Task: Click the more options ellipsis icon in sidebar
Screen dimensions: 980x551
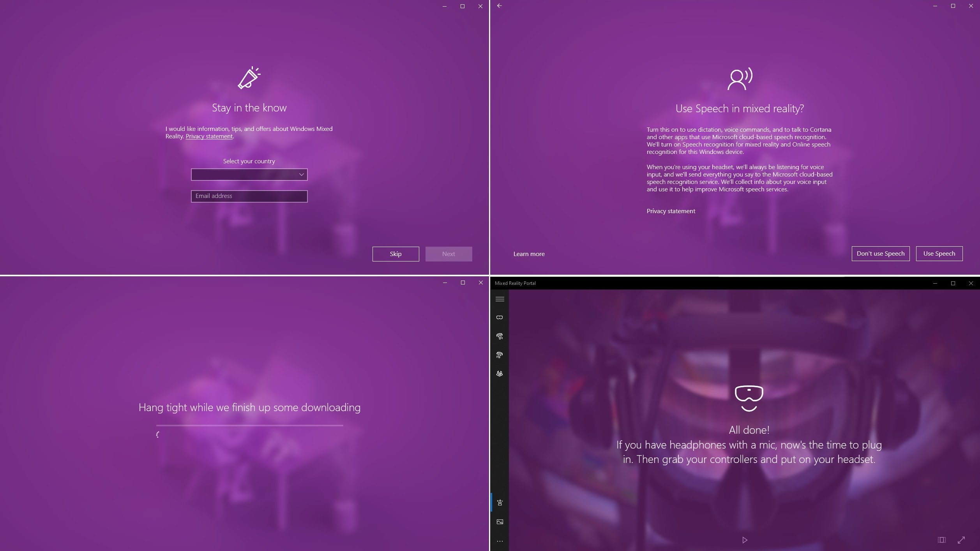Action: pyautogui.click(x=500, y=541)
